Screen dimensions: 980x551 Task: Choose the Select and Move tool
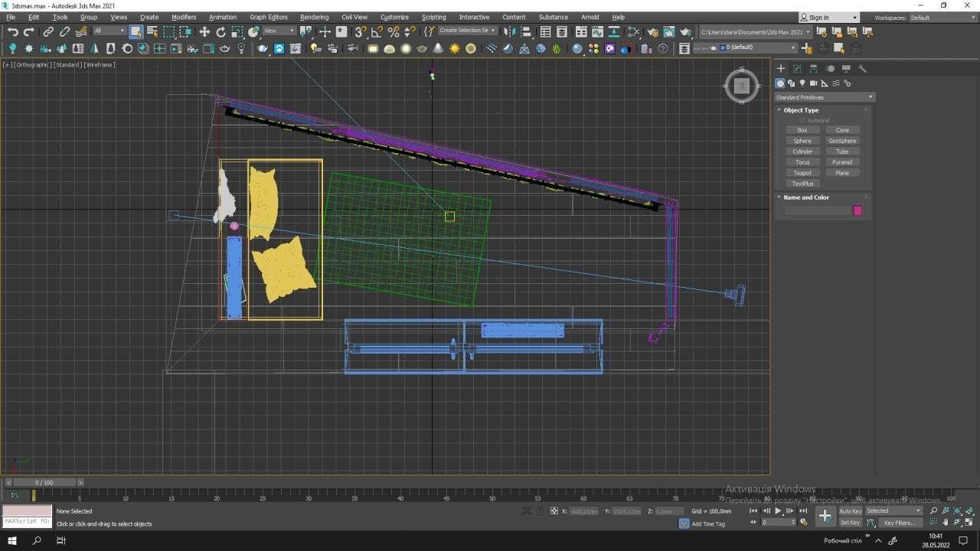click(x=204, y=31)
